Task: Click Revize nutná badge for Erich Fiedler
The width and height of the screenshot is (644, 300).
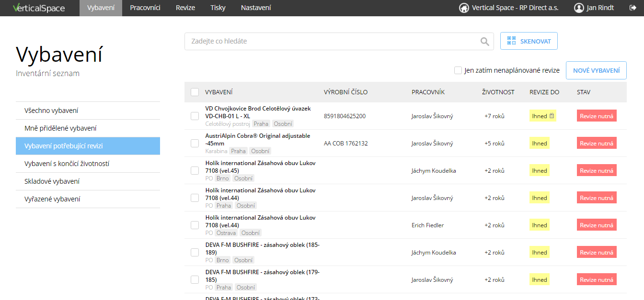Action: 597,225
